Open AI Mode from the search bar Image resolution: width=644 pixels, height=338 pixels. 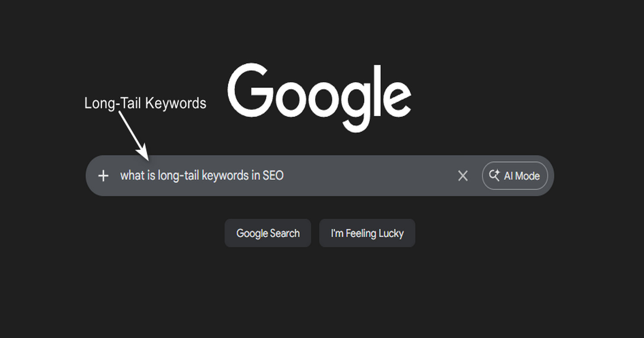coord(515,175)
